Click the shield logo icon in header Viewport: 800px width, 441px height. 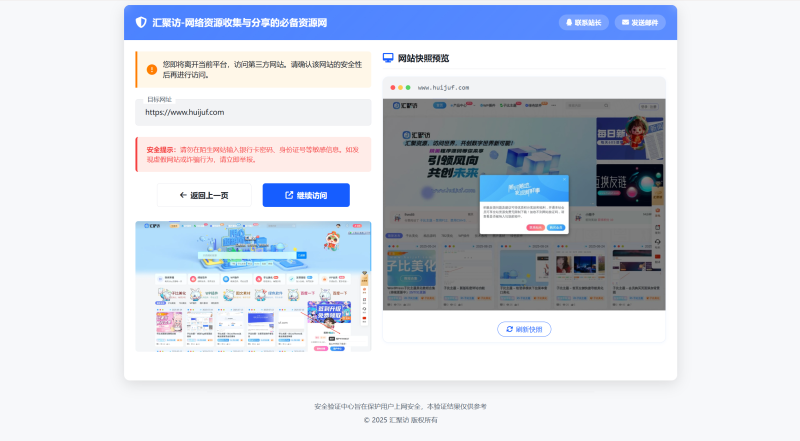coord(141,22)
